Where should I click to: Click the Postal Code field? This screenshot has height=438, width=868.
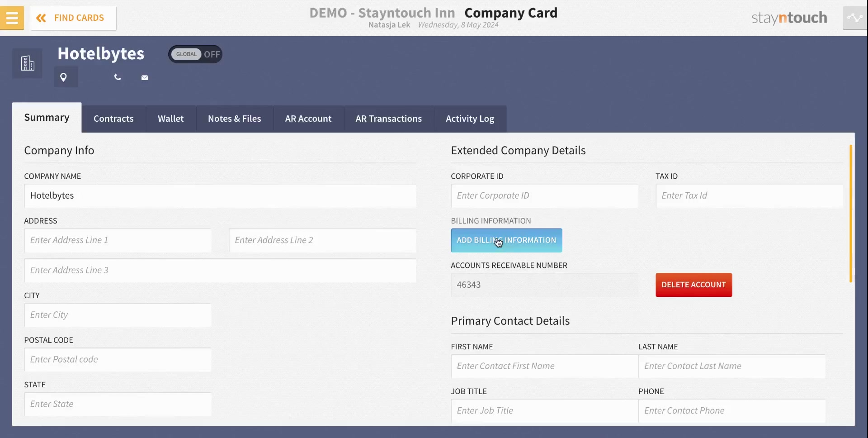pyautogui.click(x=118, y=360)
